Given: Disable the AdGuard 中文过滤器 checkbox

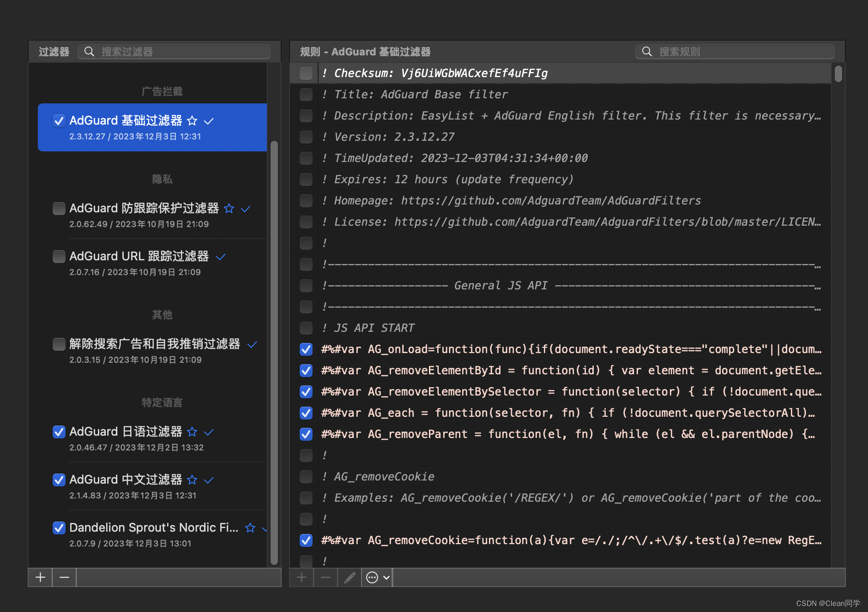Looking at the screenshot, I should pyautogui.click(x=59, y=480).
